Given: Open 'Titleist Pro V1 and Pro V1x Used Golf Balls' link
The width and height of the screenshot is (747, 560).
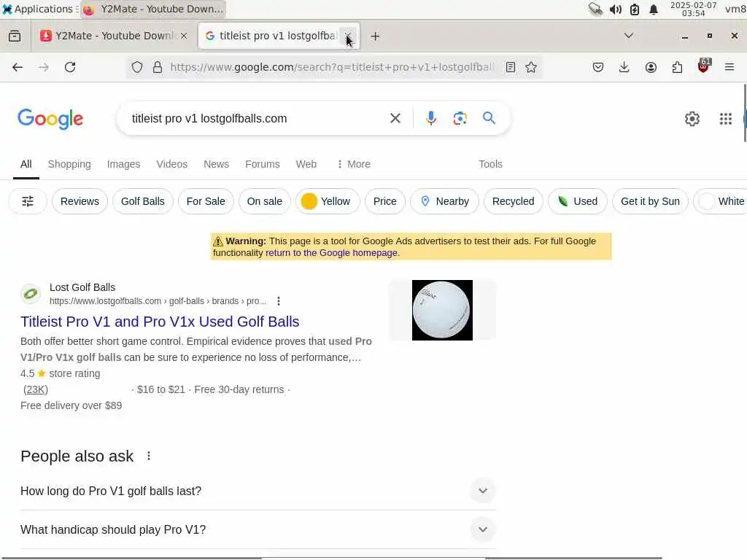Looking at the screenshot, I should point(160,322).
